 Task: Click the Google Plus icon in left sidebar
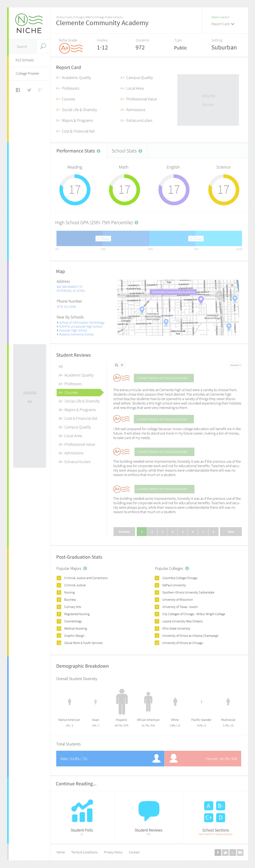point(40,90)
